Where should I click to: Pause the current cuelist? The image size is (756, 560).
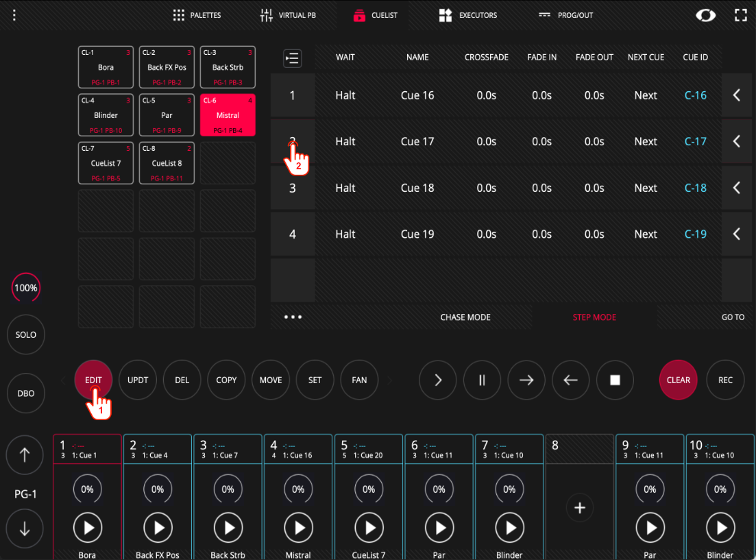pyautogui.click(x=482, y=380)
